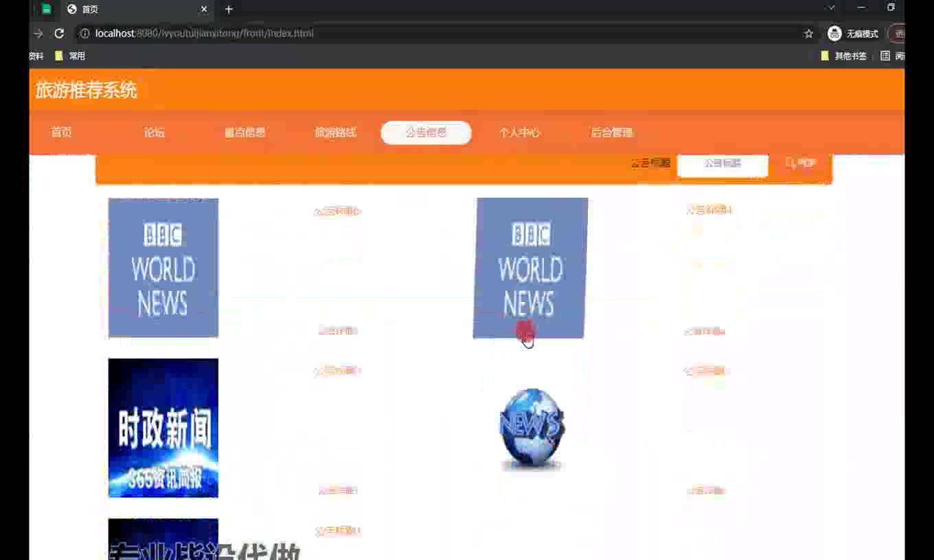The height and width of the screenshot is (560, 934).
Task: Open the 时政新闻 announcement thumbnail
Action: coord(163,428)
